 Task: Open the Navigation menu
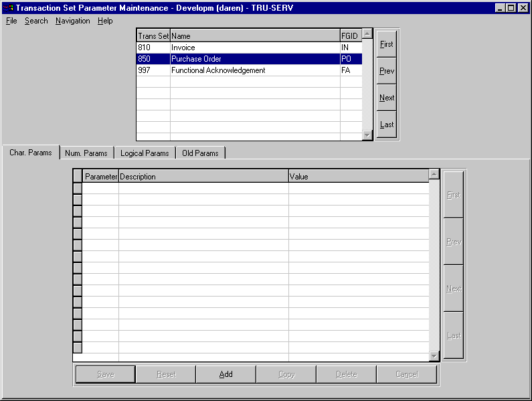click(x=72, y=21)
